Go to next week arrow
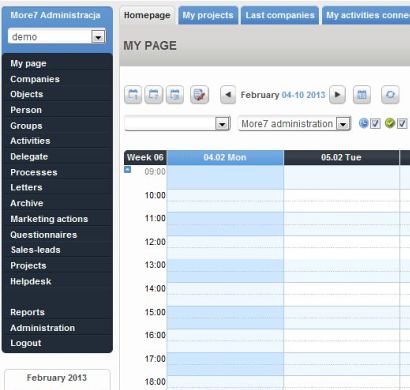 pyautogui.click(x=337, y=95)
